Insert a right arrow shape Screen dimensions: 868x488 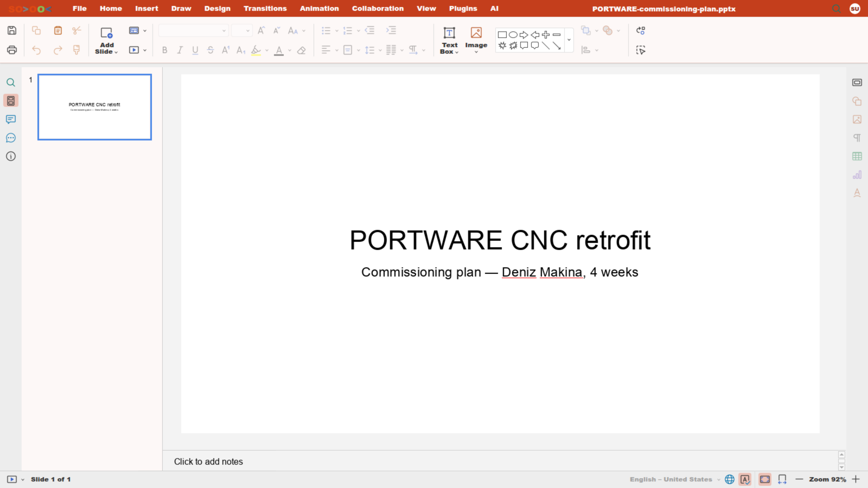coord(524,35)
